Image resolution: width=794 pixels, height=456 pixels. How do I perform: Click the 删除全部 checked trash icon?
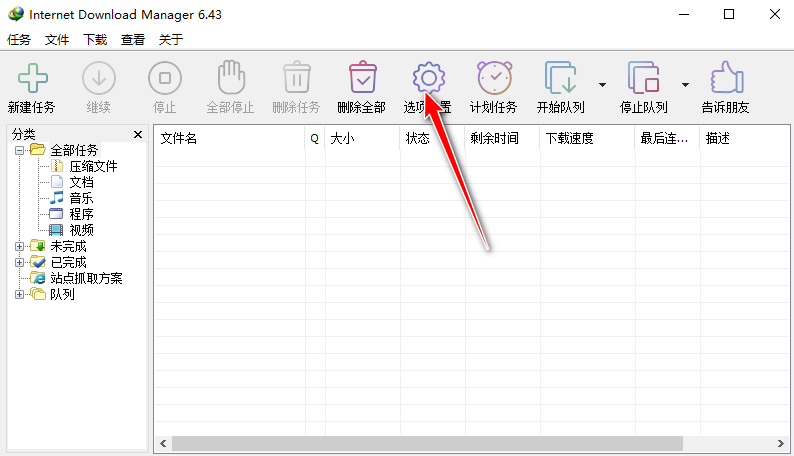pyautogui.click(x=363, y=77)
